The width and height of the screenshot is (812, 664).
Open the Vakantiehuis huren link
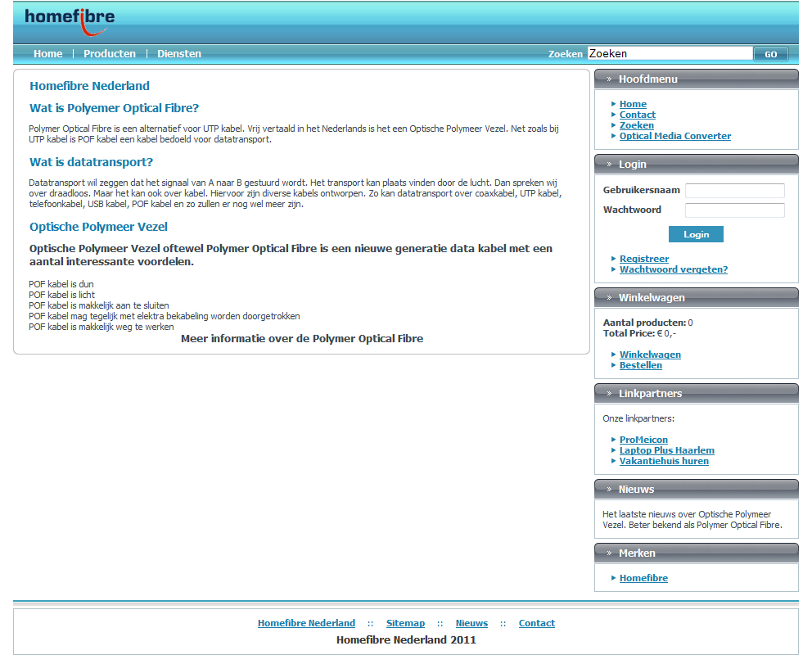664,461
